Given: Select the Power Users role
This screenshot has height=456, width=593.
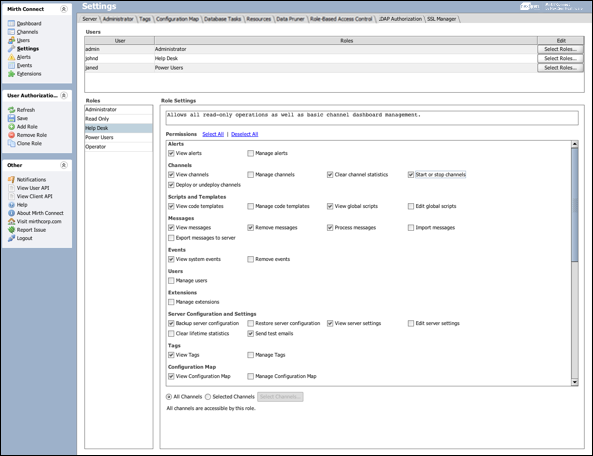Looking at the screenshot, I should [x=119, y=137].
